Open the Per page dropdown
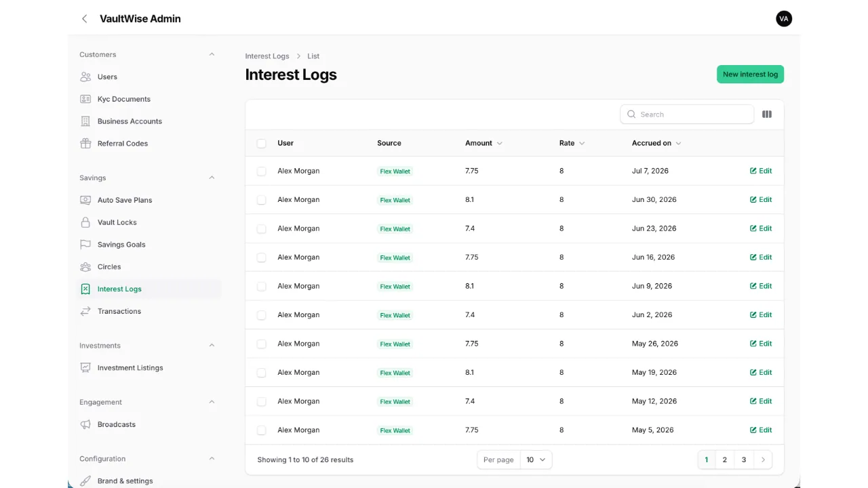The image size is (868, 488). coord(536,460)
